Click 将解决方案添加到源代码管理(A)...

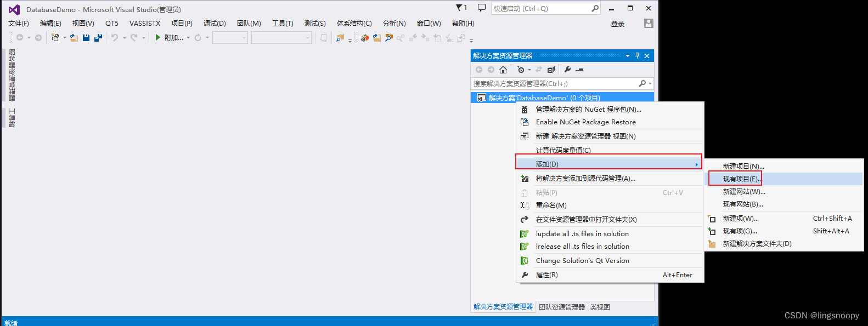point(610,179)
